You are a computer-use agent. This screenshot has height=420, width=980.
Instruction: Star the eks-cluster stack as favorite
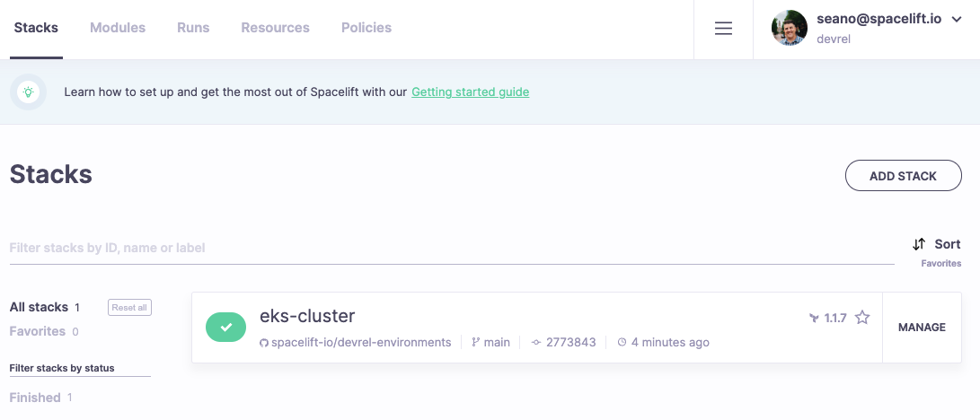pos(862,318)
